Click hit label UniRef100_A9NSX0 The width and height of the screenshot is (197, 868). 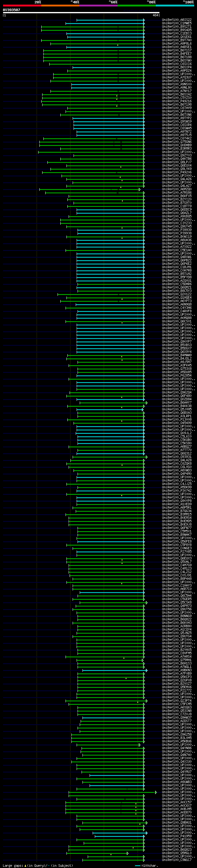[x=177, y=84]
